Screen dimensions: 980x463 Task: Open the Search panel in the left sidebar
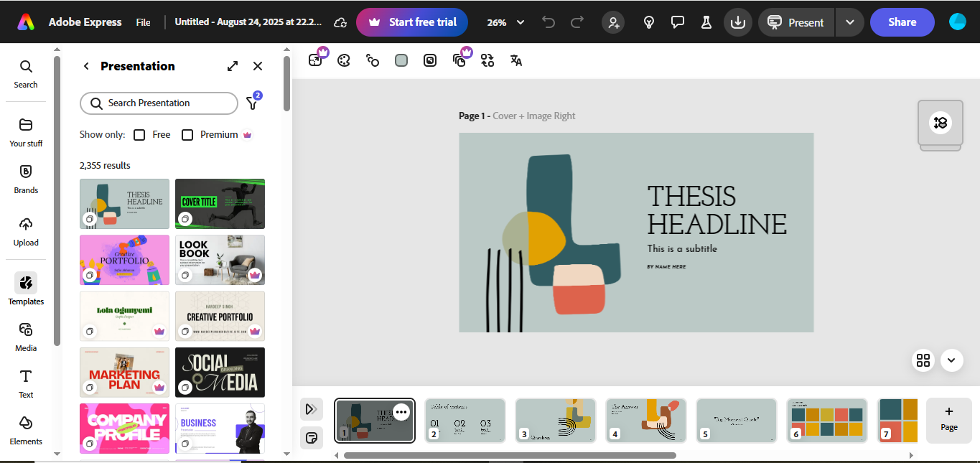tap(26, 74)
